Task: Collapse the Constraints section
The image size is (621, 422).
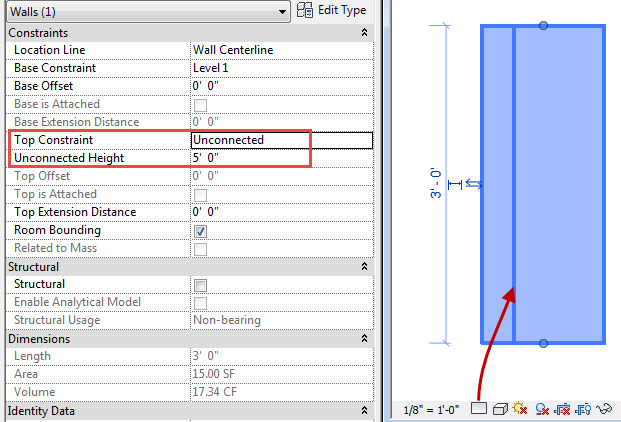Action: coord(364,32)
